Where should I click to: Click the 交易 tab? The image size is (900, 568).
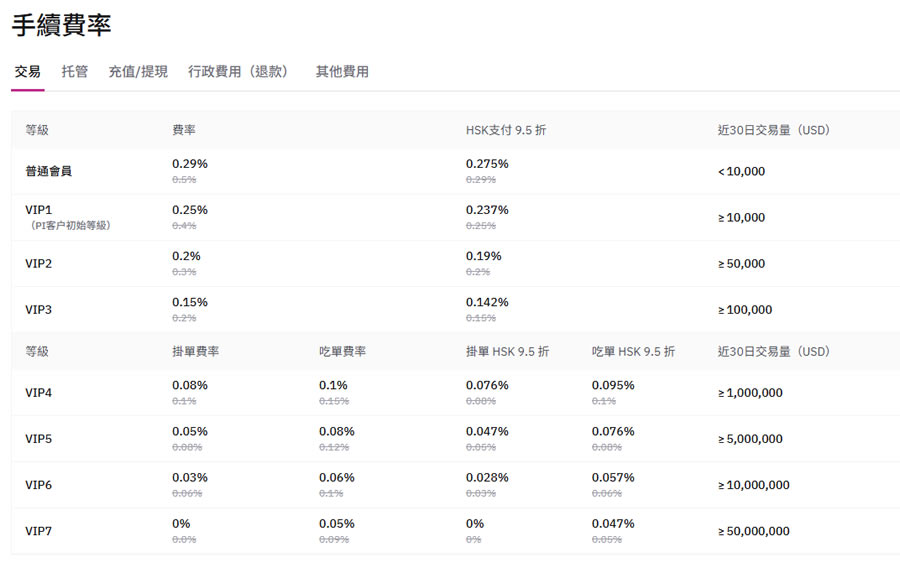(x=27, y=72)
